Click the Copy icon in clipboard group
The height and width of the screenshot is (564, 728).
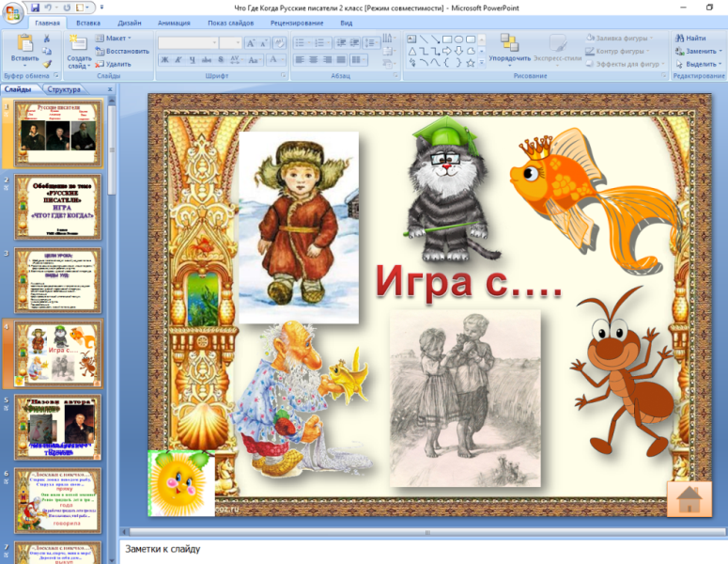pyautogui.click(x=47, y=52)
